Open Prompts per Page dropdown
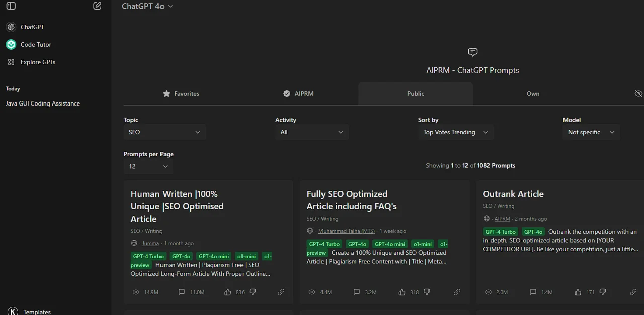This screenshot has width=644, height=315. coord(148,166)
